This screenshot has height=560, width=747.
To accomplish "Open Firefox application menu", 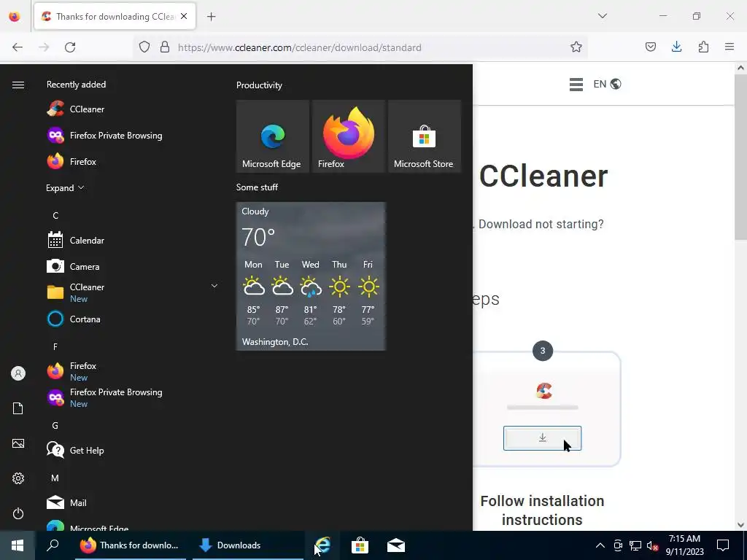I will pos(729,47).
